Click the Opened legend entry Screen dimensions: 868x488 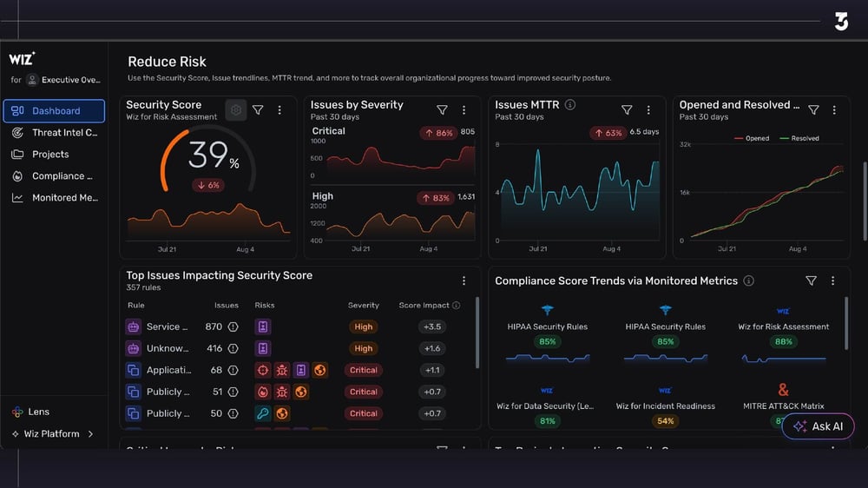751,138
